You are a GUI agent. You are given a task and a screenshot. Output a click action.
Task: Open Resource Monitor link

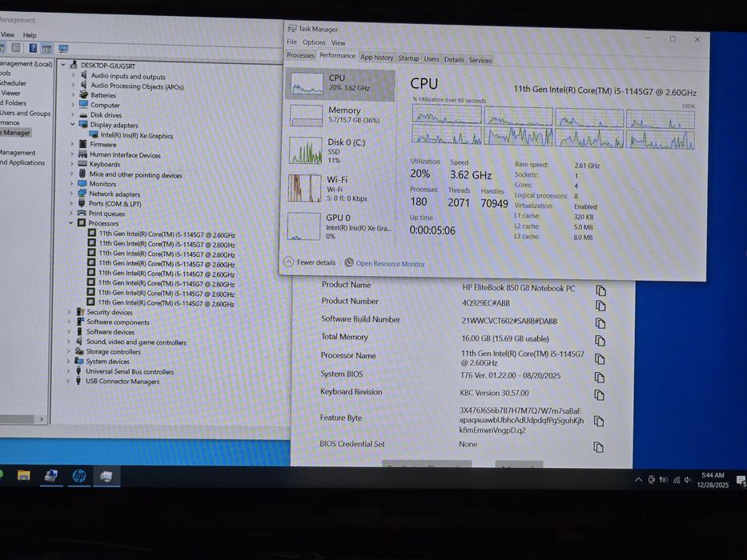[x=385, y=263]
